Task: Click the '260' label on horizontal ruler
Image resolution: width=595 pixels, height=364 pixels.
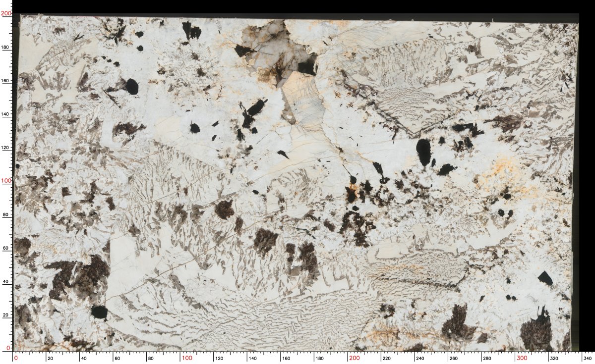Action: [453, 358]
